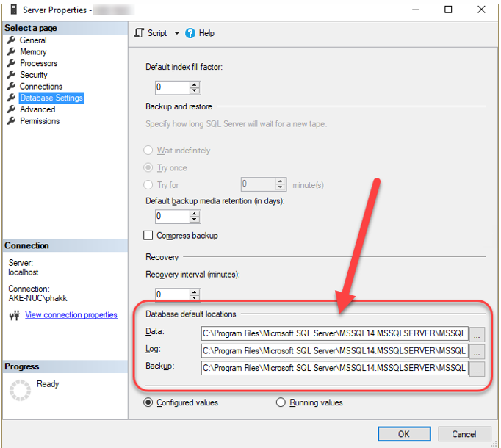The height and width of the screenshot is (448, 501).
Task: Browse for the Data default location
Action: pyautogui.click(x=477, y=333)
